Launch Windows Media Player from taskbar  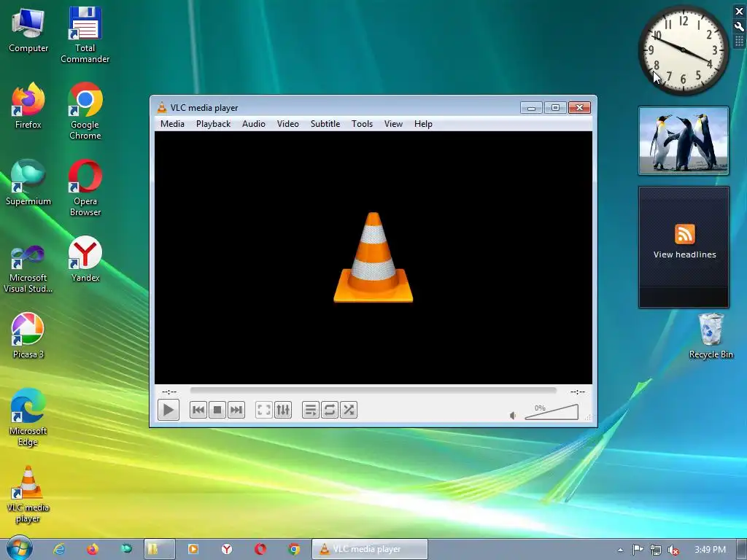[193, 549]
